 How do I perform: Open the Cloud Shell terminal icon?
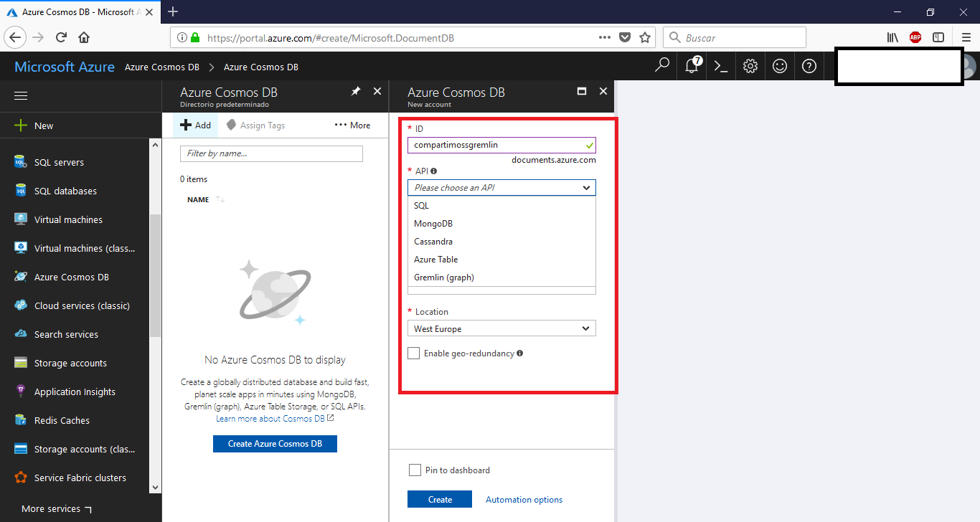click(x=721, y=67)
